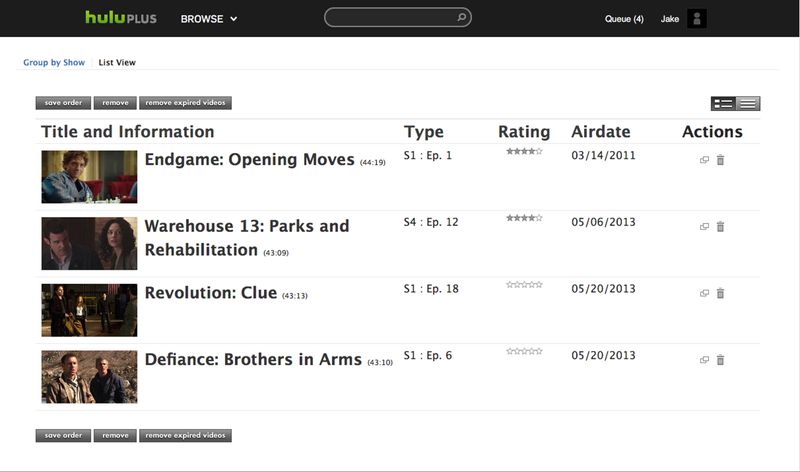
Task: Select the List View tab
Action: (117, 62)
